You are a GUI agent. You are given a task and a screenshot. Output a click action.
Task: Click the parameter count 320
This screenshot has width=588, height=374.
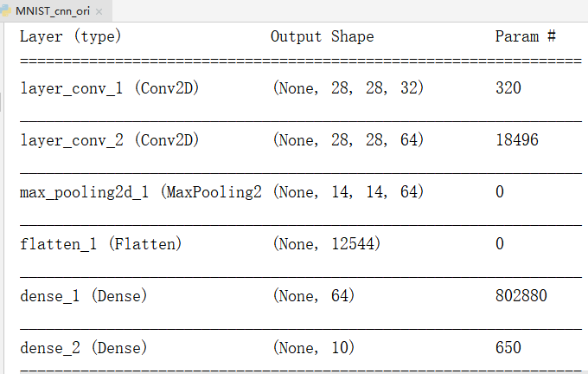point(508,88)
